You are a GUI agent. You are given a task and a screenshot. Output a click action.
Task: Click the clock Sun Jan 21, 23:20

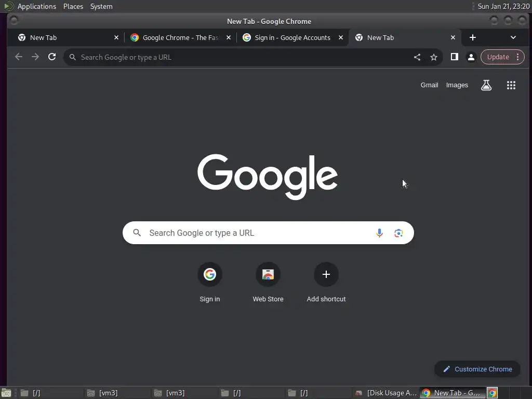[503, 6]
